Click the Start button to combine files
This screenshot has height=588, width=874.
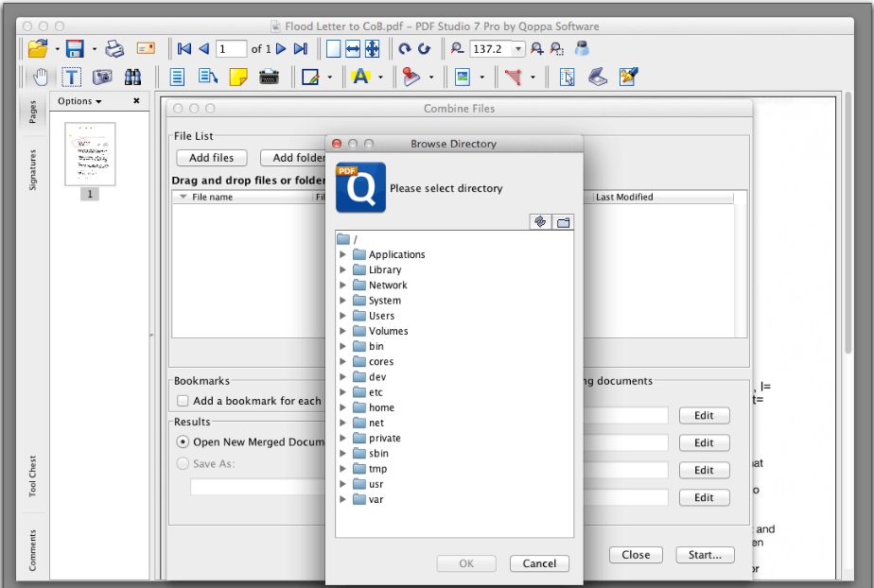click(x=704, y=555)
